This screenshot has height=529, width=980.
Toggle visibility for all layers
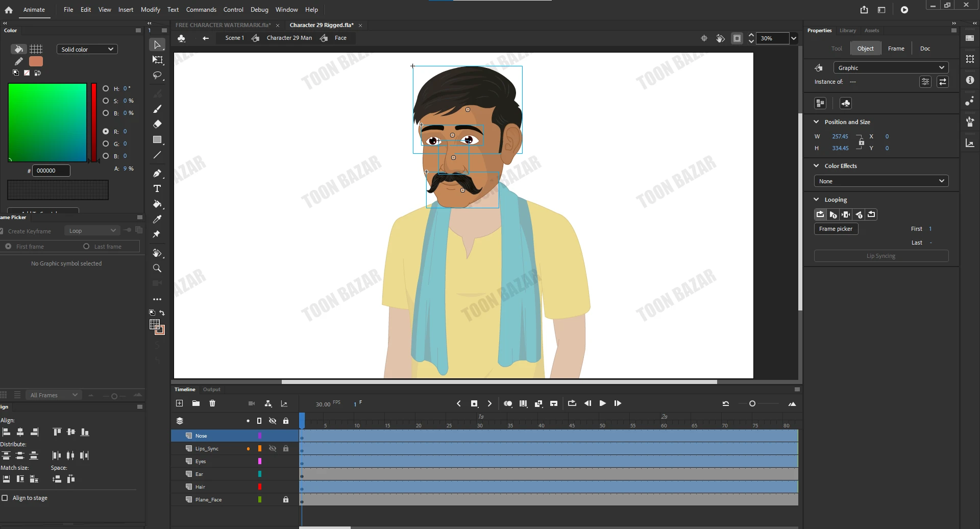tap(273, 421)
